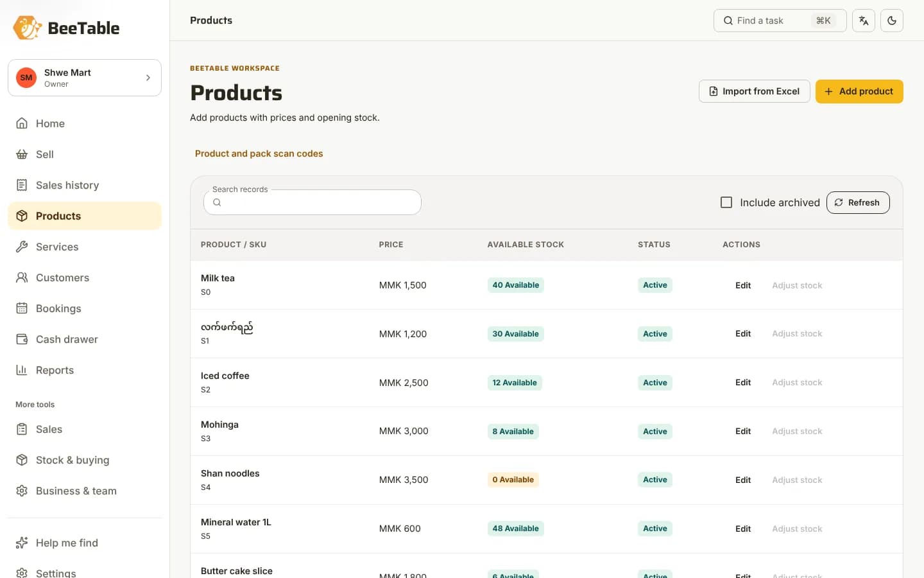Click the Add product button
Viewport: 924px width, 578px height.
point(859,91)
